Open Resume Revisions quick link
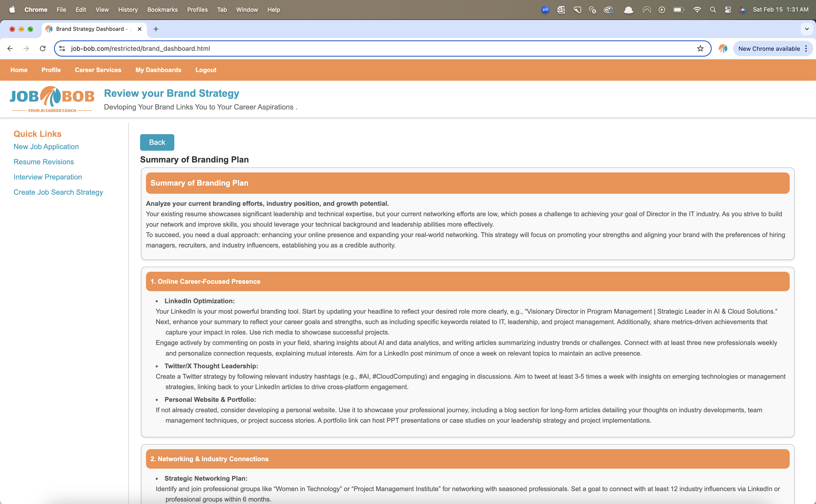This screenshot has width=816, height=504. pyautogui.click(x=44, y=162)
